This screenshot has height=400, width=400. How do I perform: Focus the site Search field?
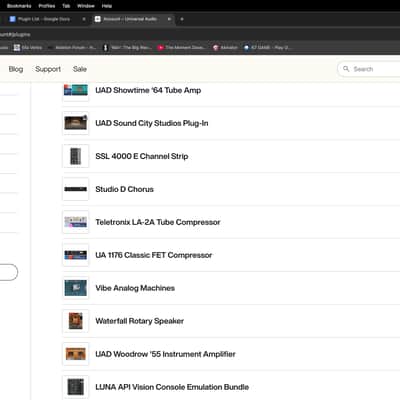369,69
